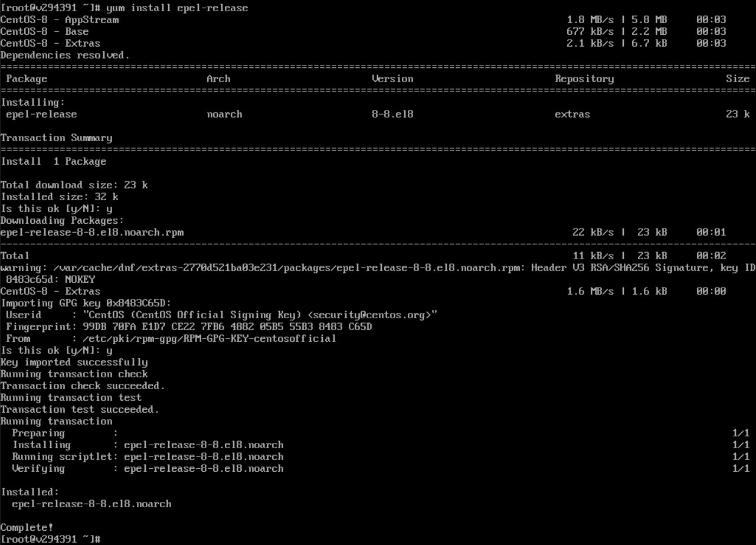Click the 'Version' column header
The height and width of the screenshot is (545, 756).
pyautogui.click(x=392, y=79)
